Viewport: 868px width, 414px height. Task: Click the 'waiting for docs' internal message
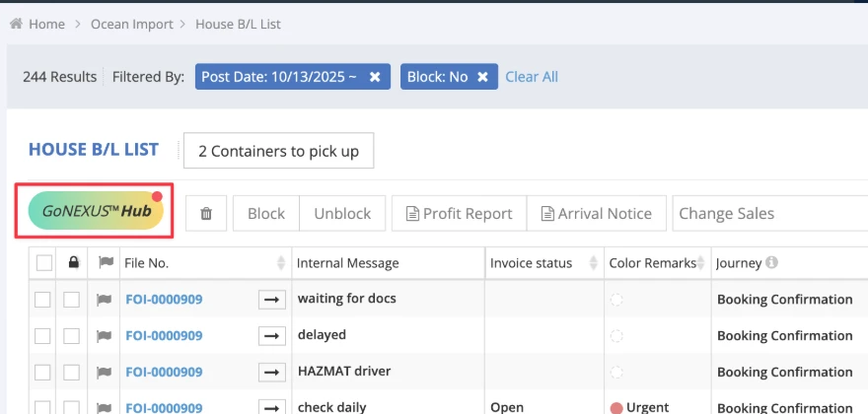[x=347, y=299]
